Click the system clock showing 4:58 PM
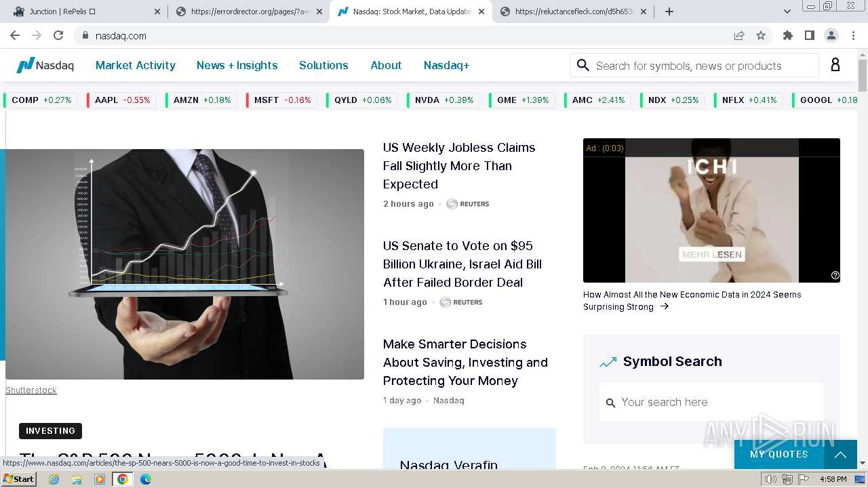Viewport: 868px width, 488px height. 833,479
